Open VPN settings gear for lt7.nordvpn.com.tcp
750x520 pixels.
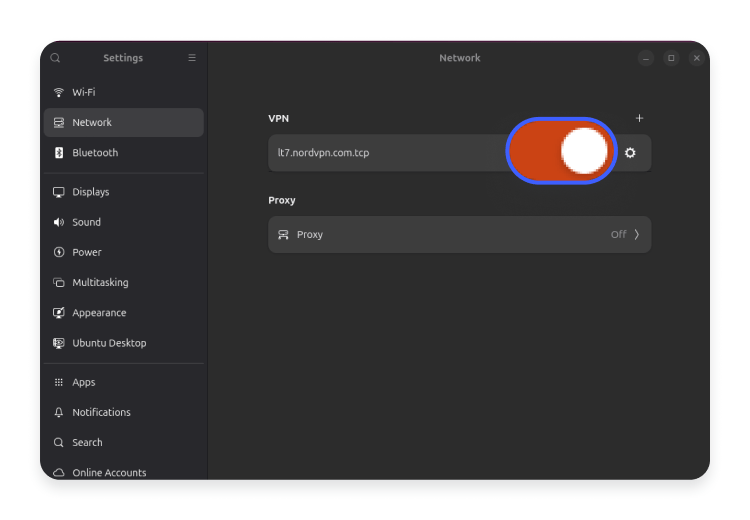(x=630, y=153)
